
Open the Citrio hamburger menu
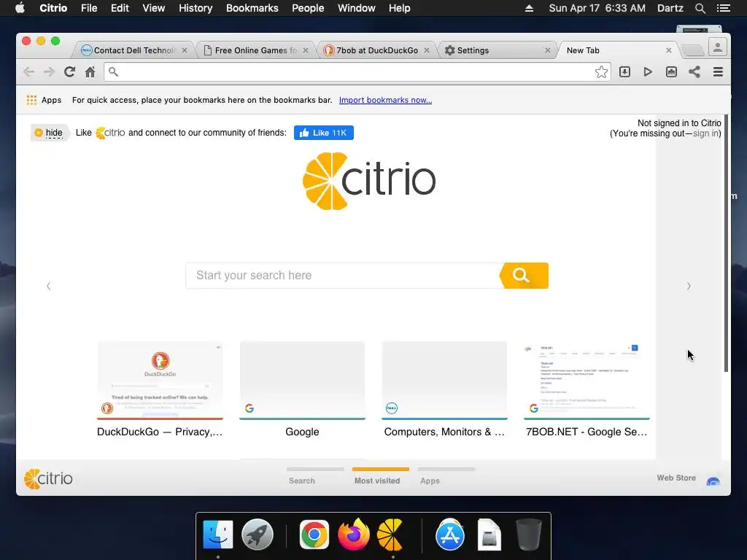(x=718, y=72)
